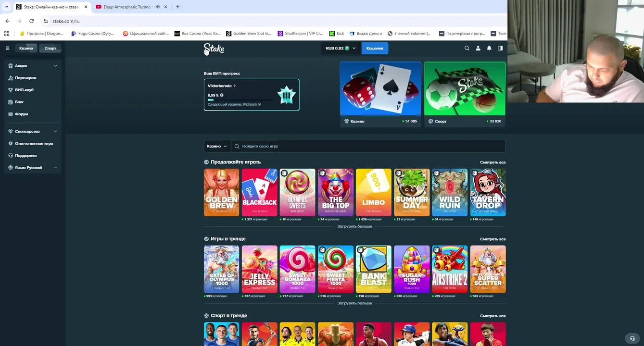Mute audio on the Deep Atmospheric Techno tab

click(x=157, y=7)
